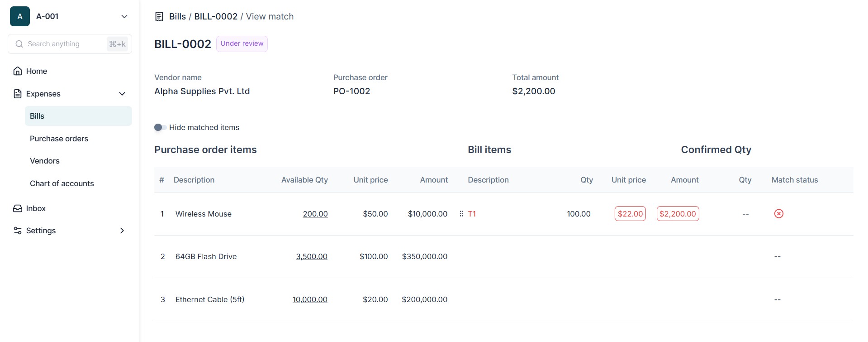Click the drag handle beside T1
868x342 pixels.
(461, 214)
